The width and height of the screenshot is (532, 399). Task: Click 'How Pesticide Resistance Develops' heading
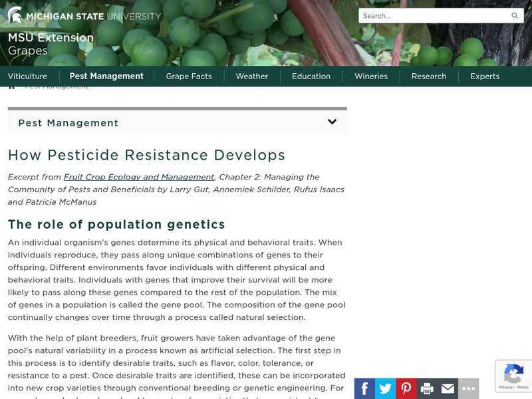146,155
